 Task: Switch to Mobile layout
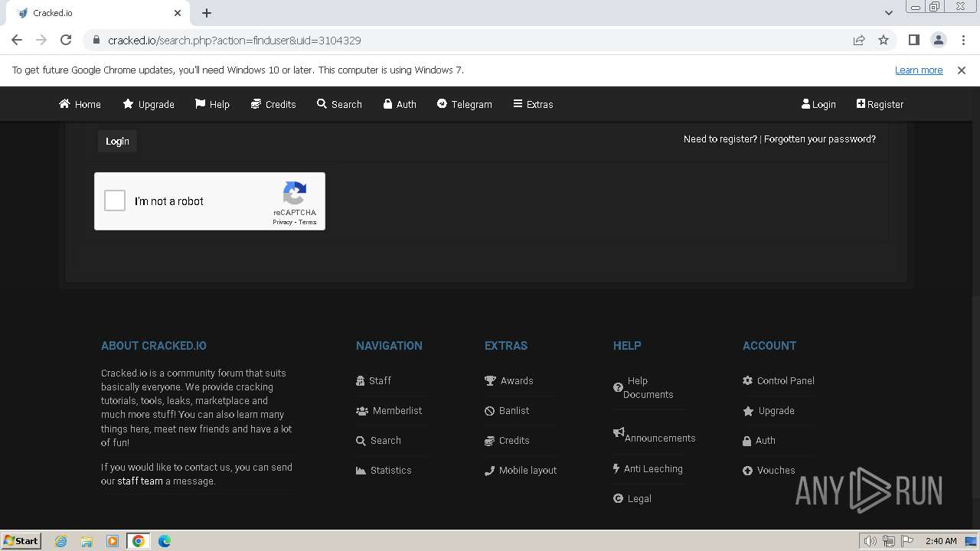[x=521, y=470]
